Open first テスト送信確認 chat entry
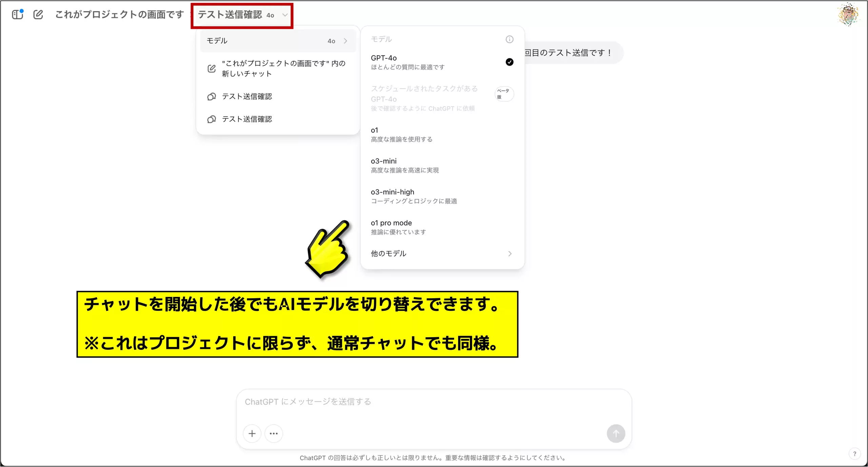Image resolution: width=868 pixels, height=467 pixels. click(x=278, y=97)
